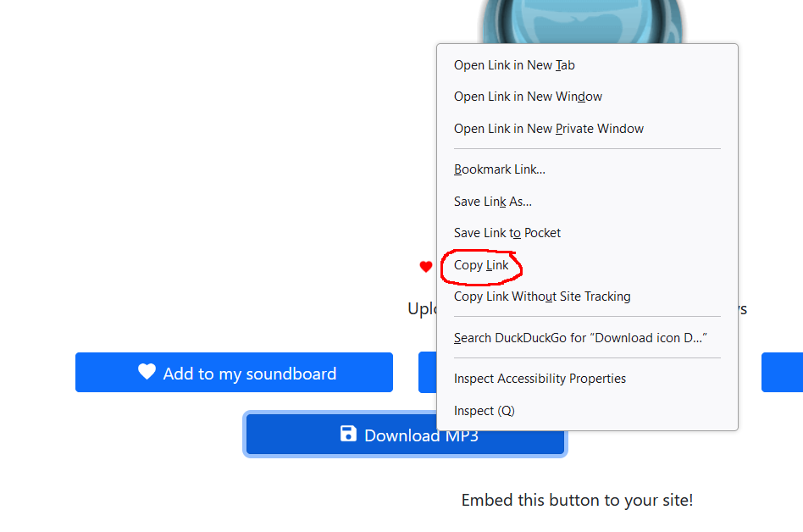803x532 pixels.
Task: Click the partially visible blue button at right edge
Action: 782,373
